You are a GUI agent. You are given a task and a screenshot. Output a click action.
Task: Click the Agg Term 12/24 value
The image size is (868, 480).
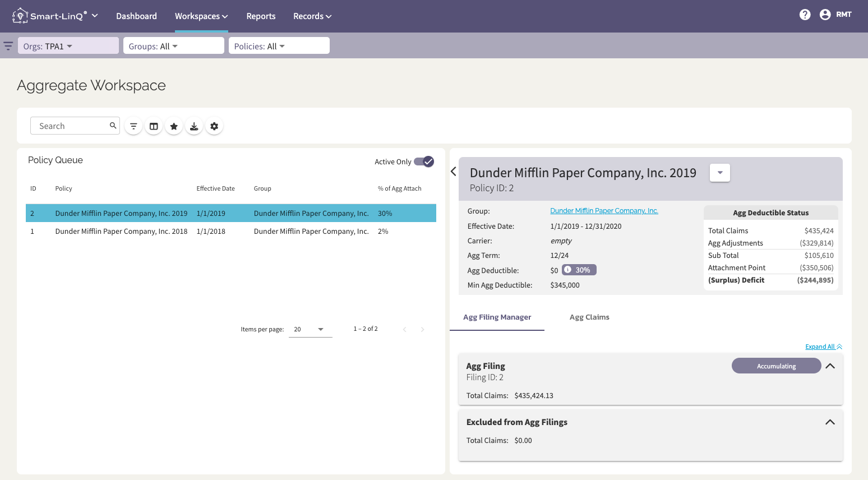559,255
